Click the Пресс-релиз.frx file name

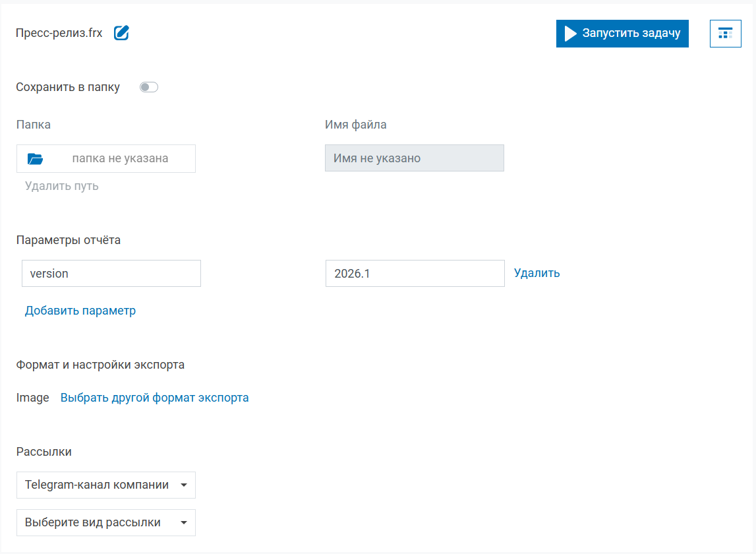point(59,33)
